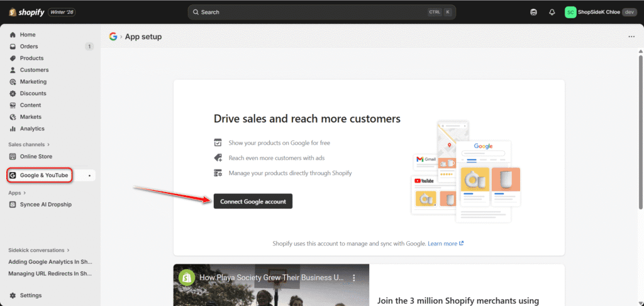This screenshot has width=644, height=306.
Task: Open Analytics in sidebar
Action: pyautogui.click(x=32, y=128)
